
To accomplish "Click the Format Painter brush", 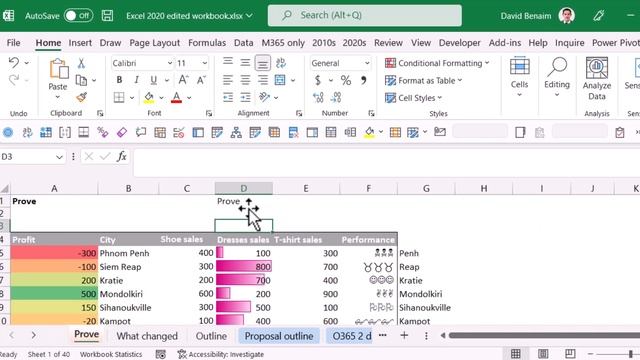I will [x=82, y=98].
